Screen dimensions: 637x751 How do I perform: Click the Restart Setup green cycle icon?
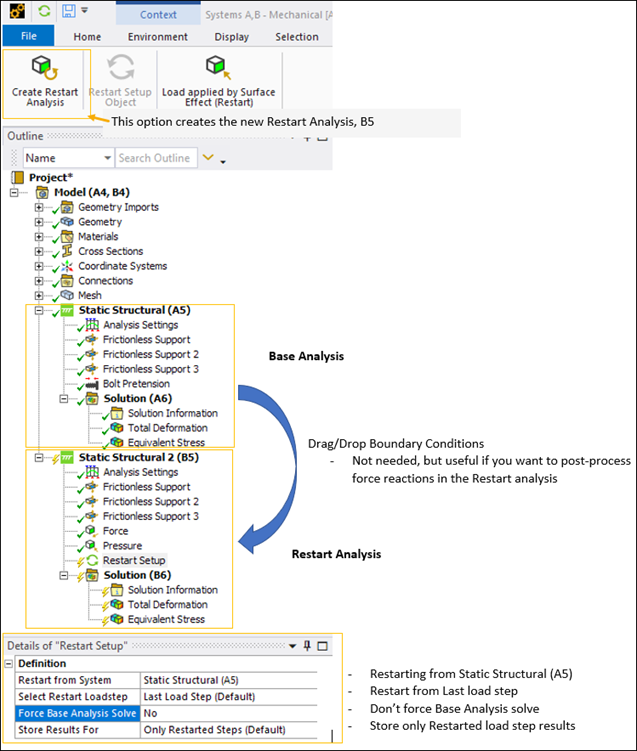(92, 560)
